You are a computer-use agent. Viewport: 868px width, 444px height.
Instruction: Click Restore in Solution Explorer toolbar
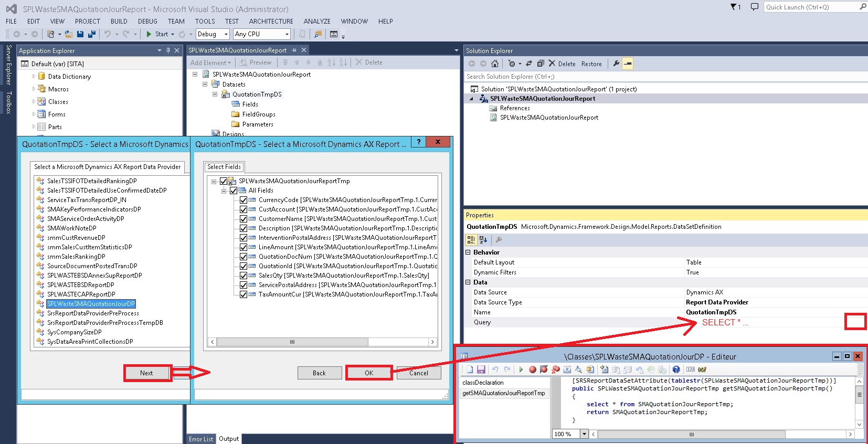coord(591,64)
